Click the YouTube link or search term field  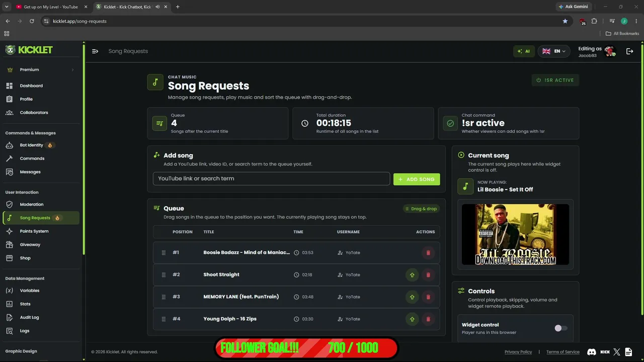click(x=271, y=178)
